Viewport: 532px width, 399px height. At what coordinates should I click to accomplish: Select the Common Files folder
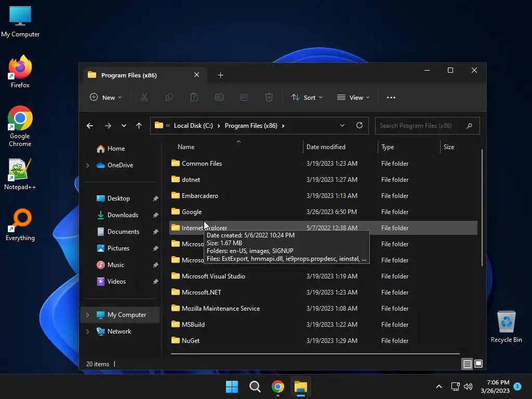[323, 164]
